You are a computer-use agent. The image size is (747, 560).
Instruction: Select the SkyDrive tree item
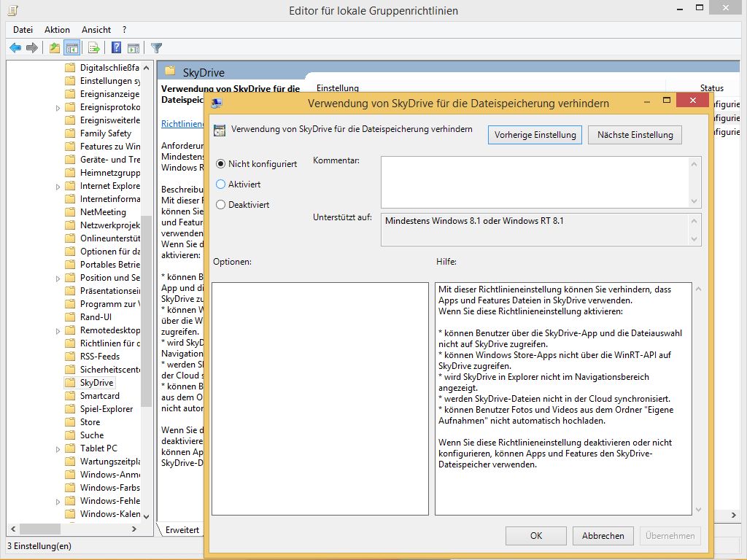tap(97, 382)
